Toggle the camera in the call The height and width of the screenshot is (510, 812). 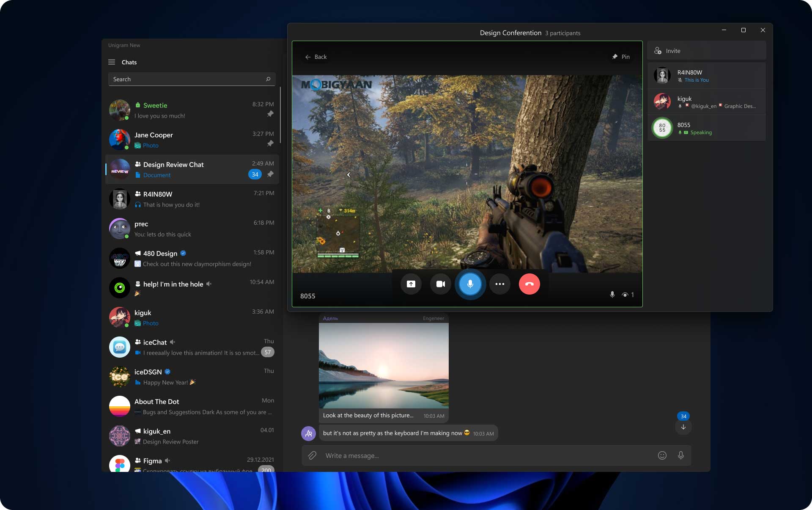[441, 284]
